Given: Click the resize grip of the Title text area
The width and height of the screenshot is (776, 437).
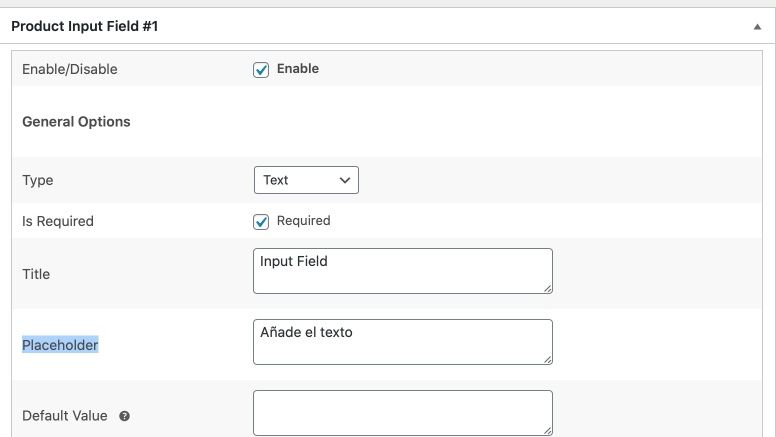Looking at the screenshot, I should (x=548, y=289).
